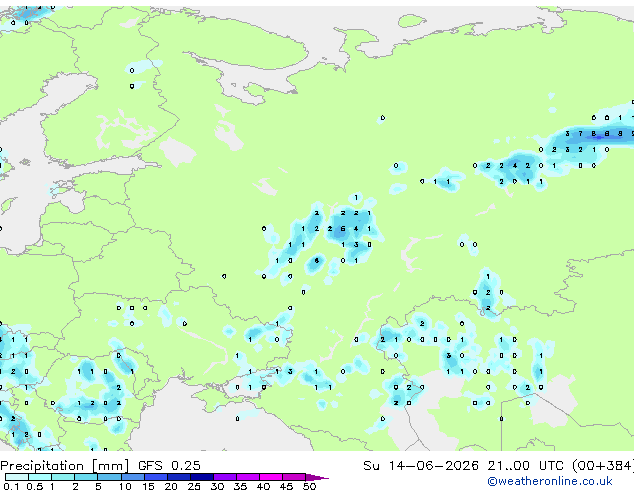Viewport: 634px width, 490px height.
Task: Pick legend swatch between 20 and 25
Action: 179,477
